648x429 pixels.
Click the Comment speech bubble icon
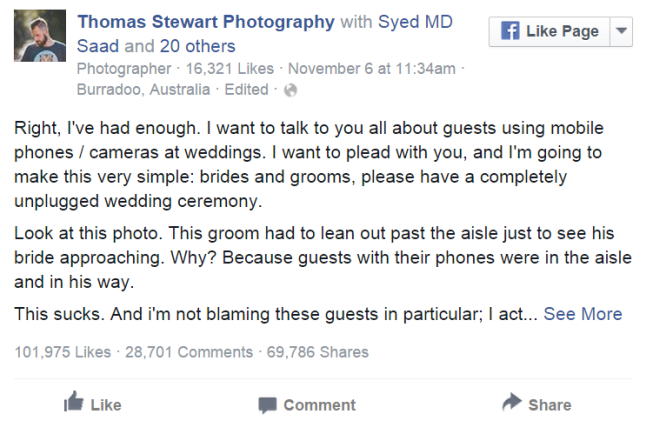(x=267, y=405)
